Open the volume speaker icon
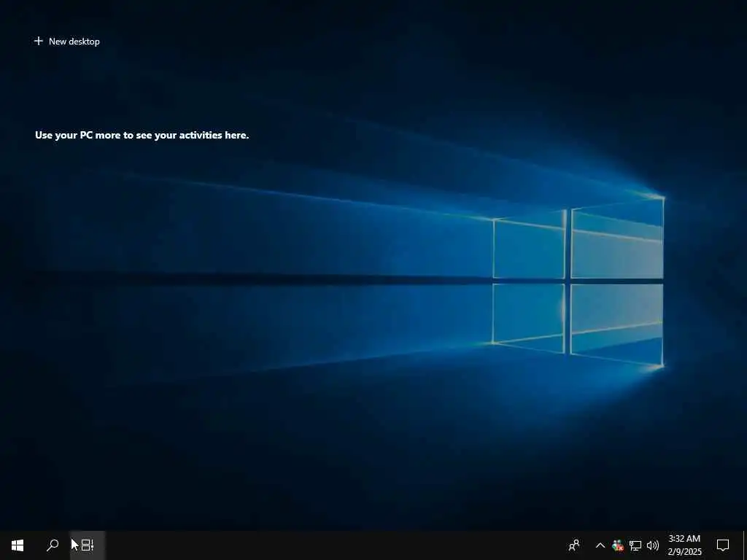Image resolution: width=747 pixels, height=560 pixels. (x=653, y=545)
